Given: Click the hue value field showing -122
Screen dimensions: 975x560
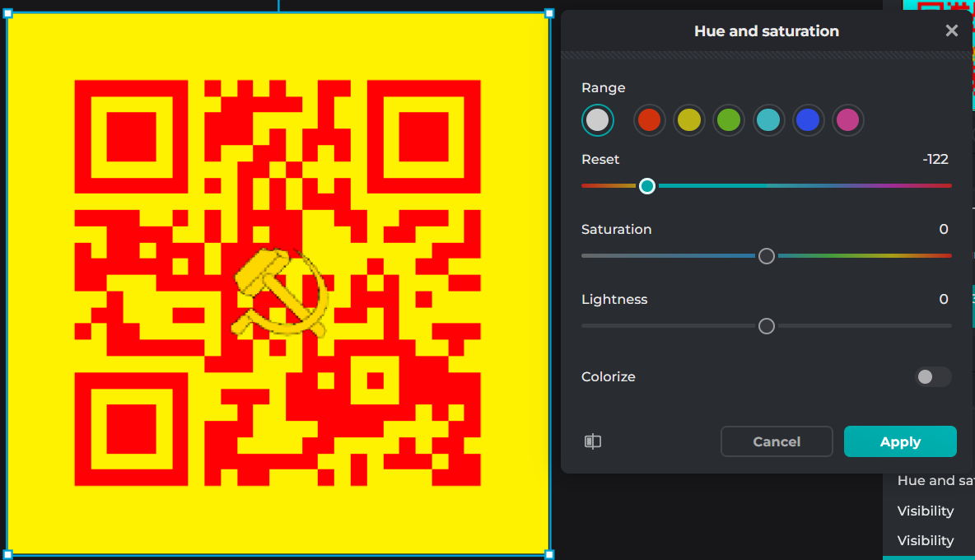Looking at the screenshot, I should point(935,159).
